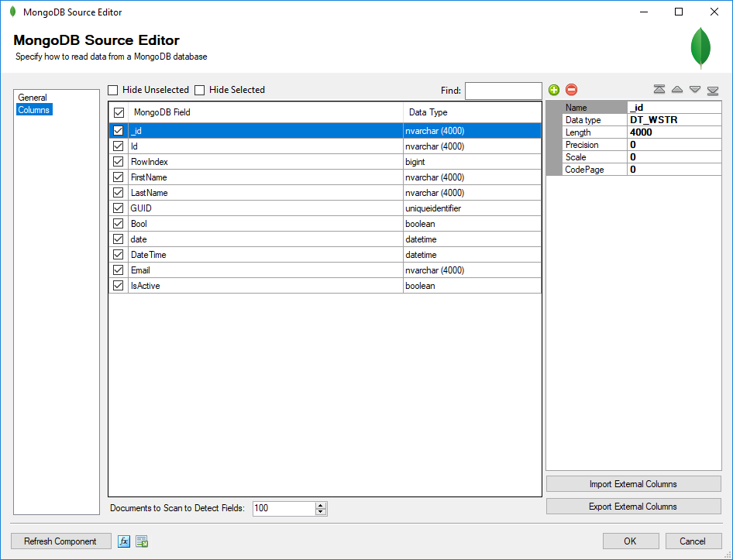This screenshot has height=560, width=733.
Task: Increase documents to scan with up arrow
Action: point(321,505)
